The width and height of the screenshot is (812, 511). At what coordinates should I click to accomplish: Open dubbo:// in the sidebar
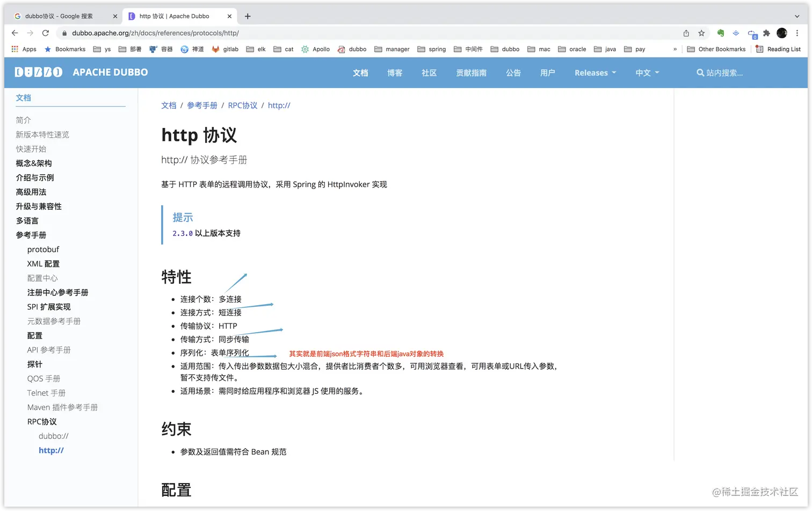click(x=54, y=436)
